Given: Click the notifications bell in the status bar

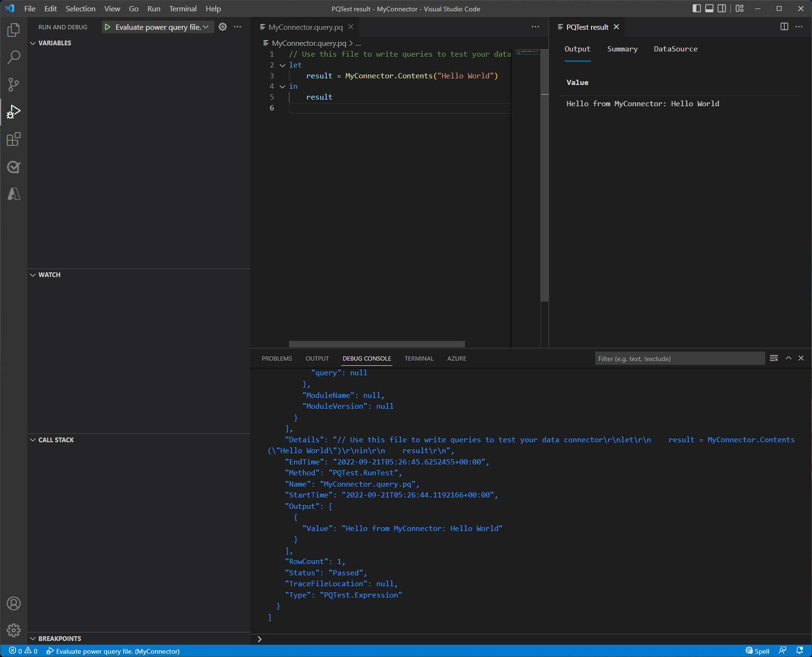Looking at the screenshot, I should pos(801,651).
